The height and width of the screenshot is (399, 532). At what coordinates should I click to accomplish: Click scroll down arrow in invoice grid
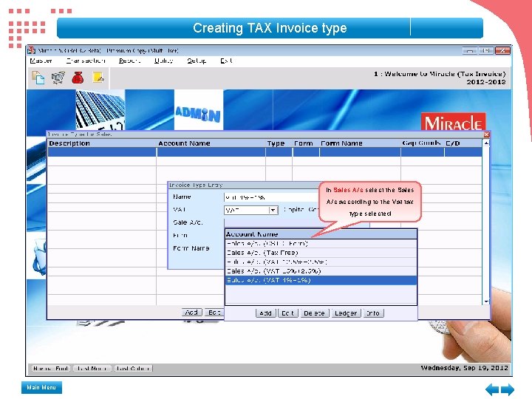pyautogui.click(x=486, y=301)
